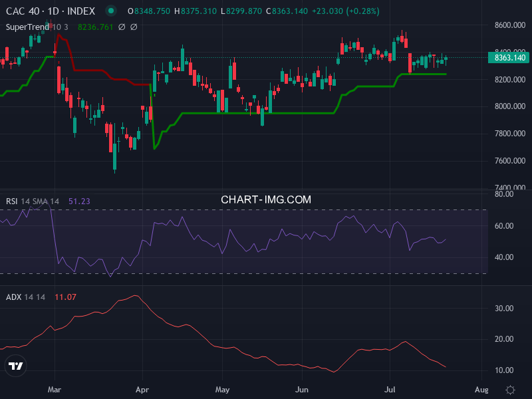The height and width of the screenshot is (399, 532).
Task: Click 7600.000 on price axis
Action: [x=510, y=160]
